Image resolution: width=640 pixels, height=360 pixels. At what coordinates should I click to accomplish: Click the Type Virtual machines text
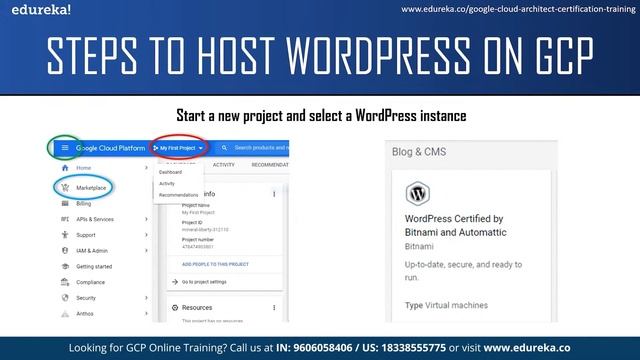click(x=446, y=305)
